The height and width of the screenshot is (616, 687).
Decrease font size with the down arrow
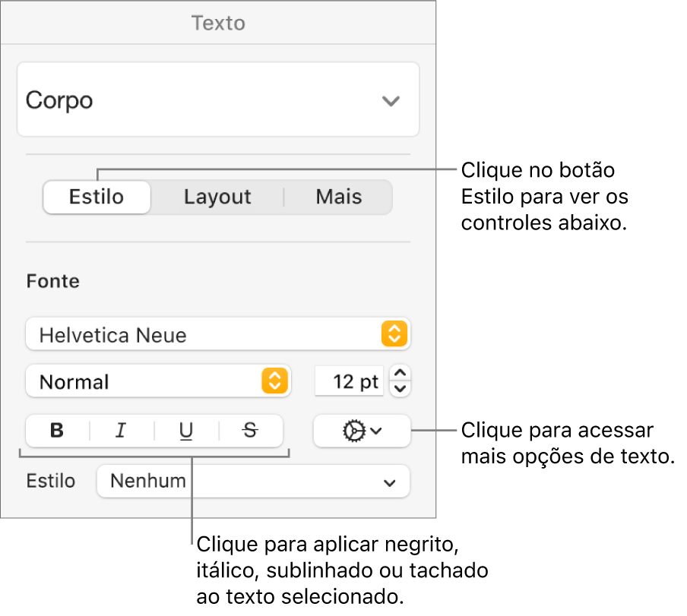[400, 389]
